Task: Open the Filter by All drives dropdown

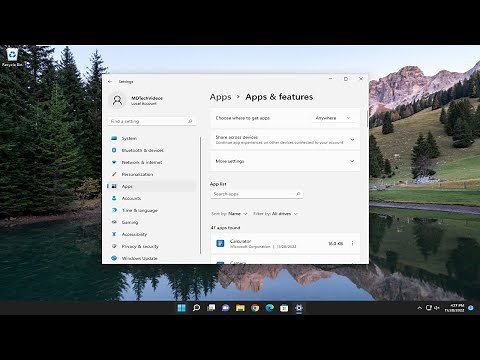Action: coord(275,214)
